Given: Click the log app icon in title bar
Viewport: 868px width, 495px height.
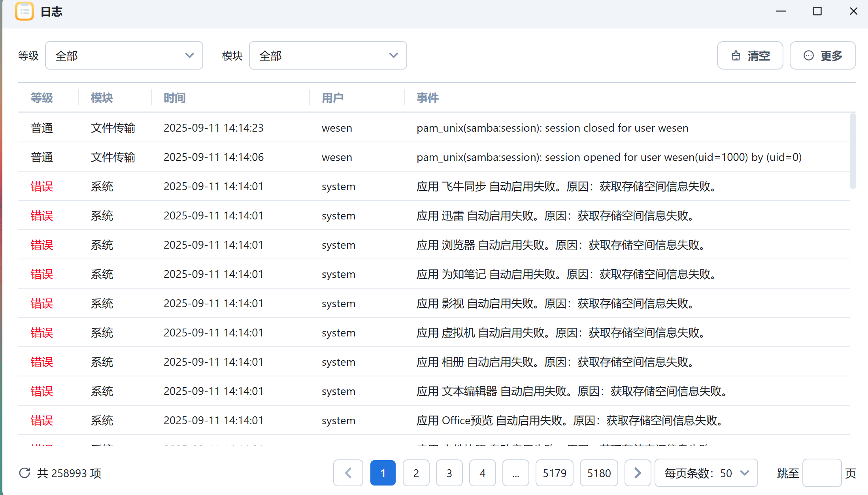Looking at the screenshot, I should pyautogui.click(x=25, y=11).
